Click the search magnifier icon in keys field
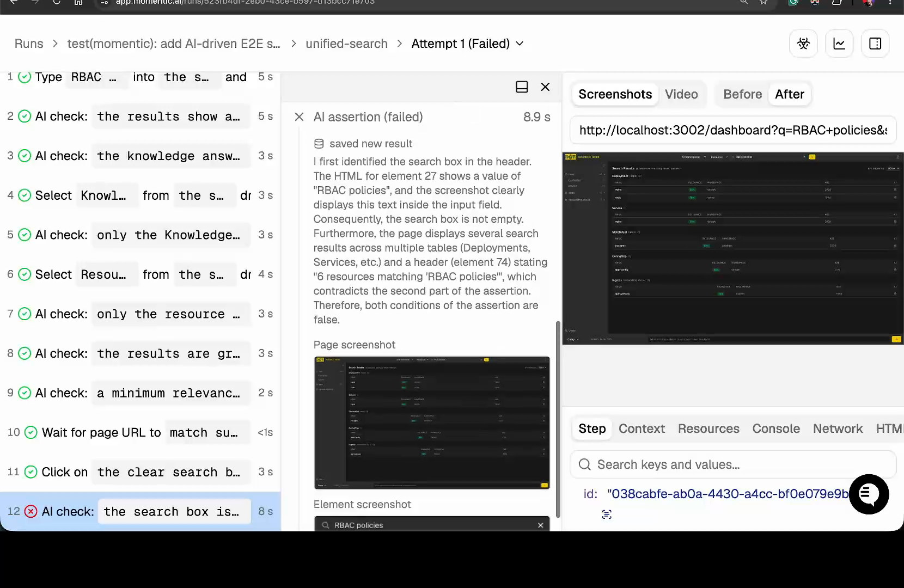This screenshot has width=904, height=588. [585, 464]
